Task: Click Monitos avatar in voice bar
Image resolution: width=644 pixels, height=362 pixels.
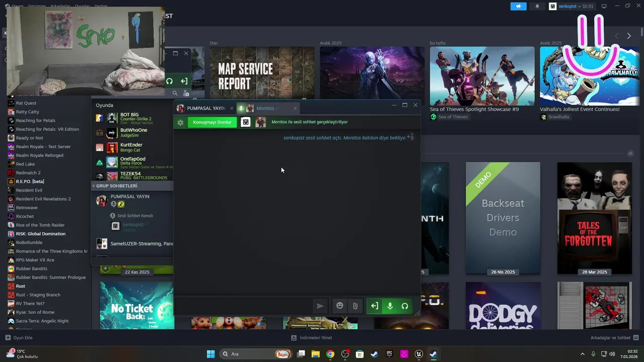Action: pos(261,122)
